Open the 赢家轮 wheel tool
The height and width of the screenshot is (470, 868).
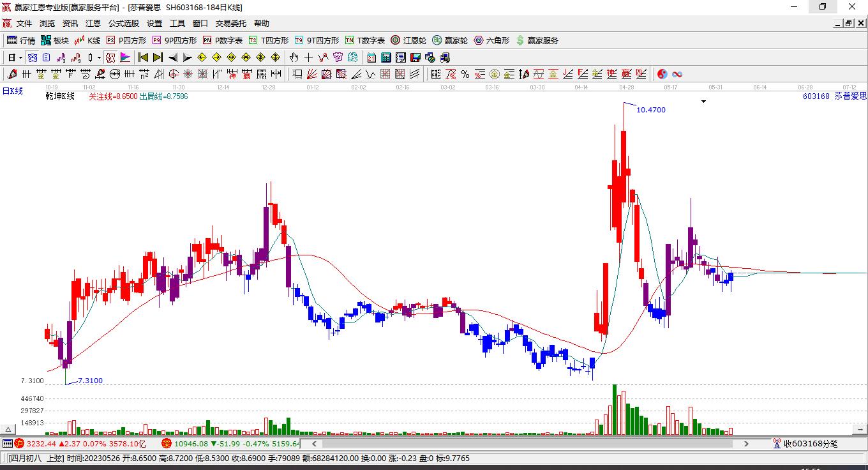(450, 40)
